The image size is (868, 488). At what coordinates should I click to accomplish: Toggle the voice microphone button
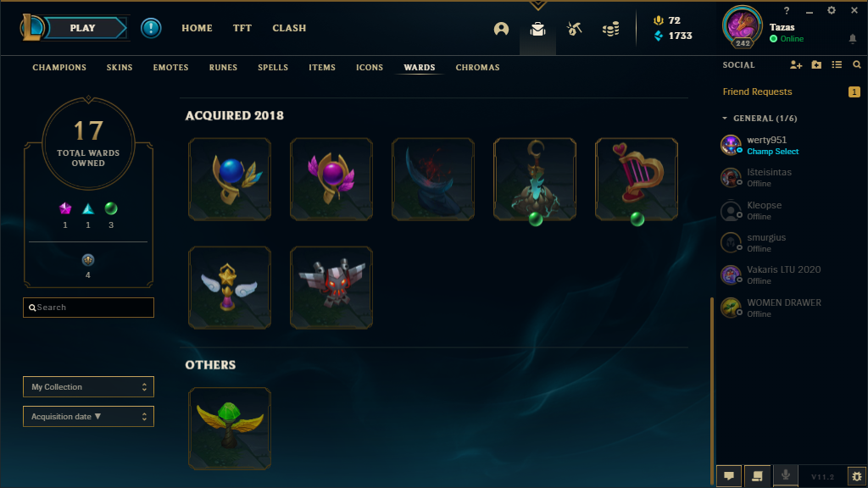[x=786, y=475]
